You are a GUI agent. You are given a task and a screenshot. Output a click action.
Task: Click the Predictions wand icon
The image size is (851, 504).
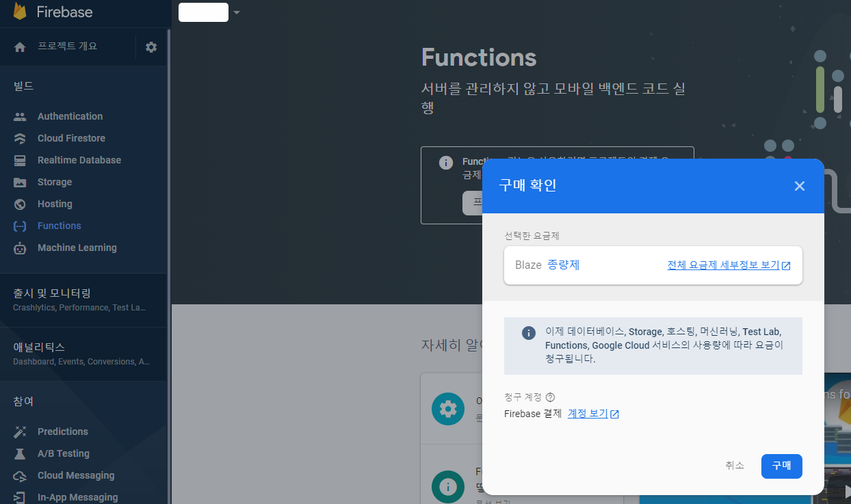20,432
